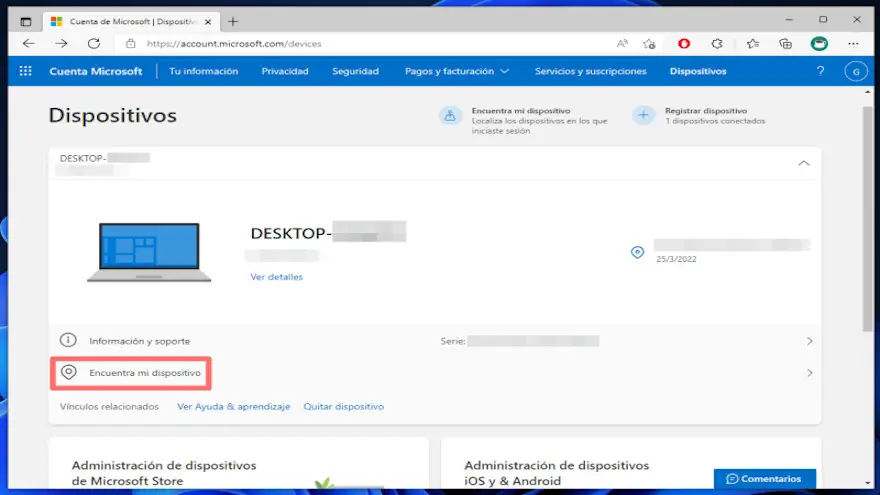Open the collections panel

pos(785,44)
